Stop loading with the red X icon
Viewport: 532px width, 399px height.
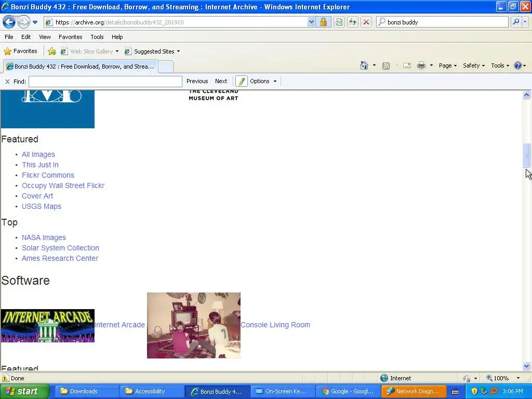click(x=366, y=22)
